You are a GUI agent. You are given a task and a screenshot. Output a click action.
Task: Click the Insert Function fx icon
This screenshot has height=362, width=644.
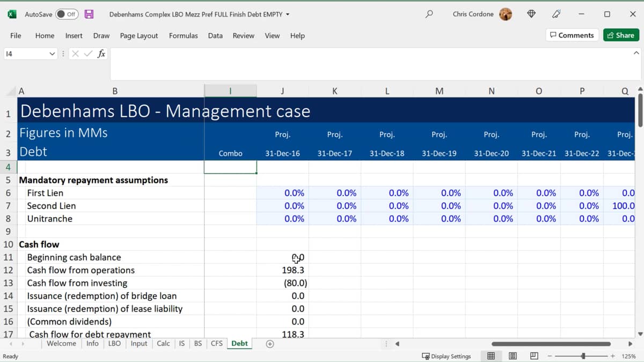101,54
